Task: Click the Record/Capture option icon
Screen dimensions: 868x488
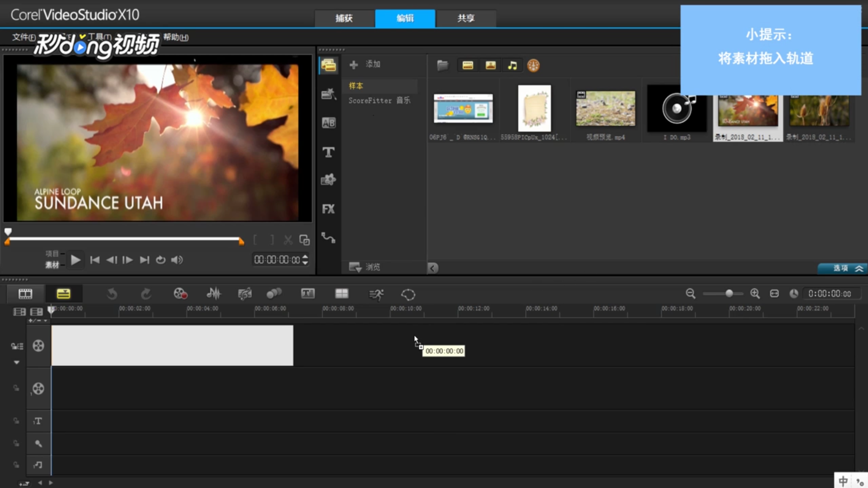Action: (180, 294)
